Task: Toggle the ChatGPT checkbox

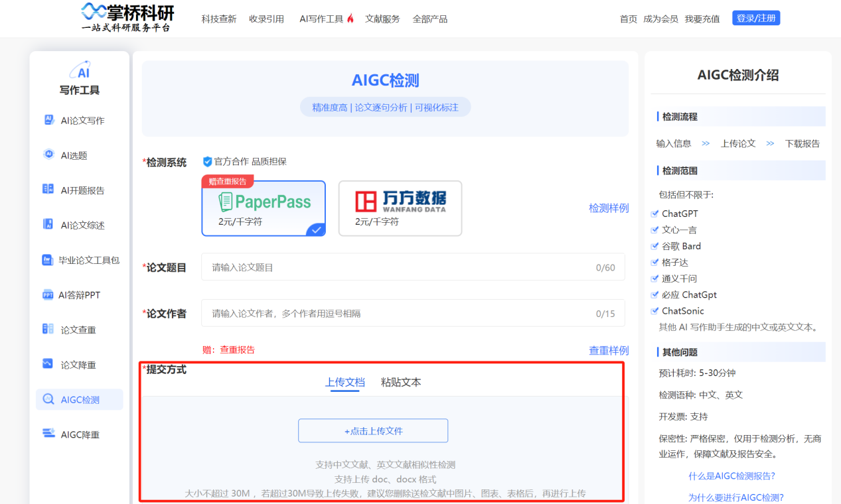Action: [x=654, y=214]
